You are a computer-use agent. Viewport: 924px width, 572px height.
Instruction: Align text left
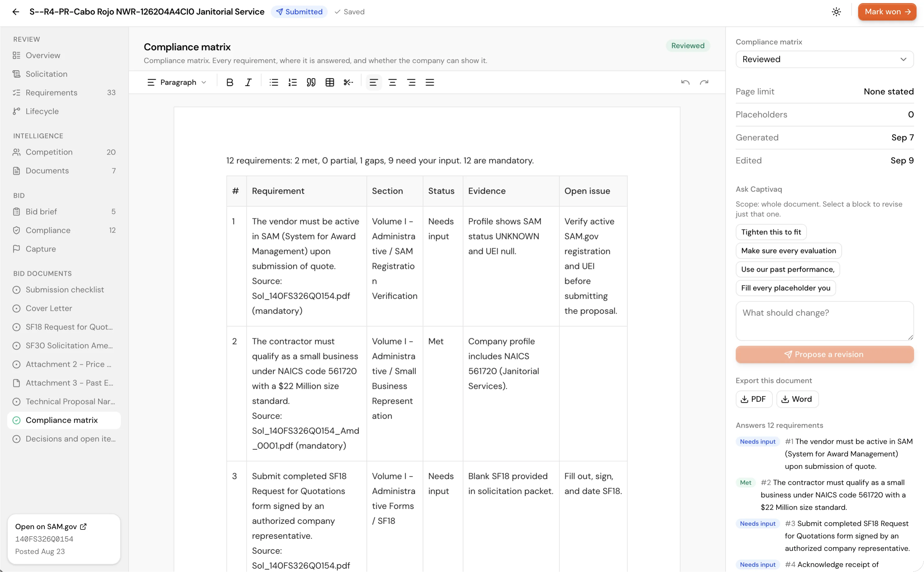(x=373, y=82)
